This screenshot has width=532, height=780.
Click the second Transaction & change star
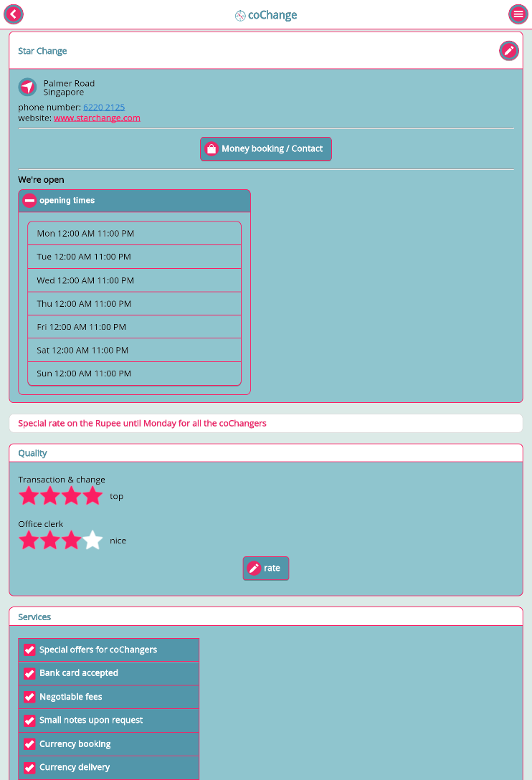pyautogui.click(x=50, y=496)
